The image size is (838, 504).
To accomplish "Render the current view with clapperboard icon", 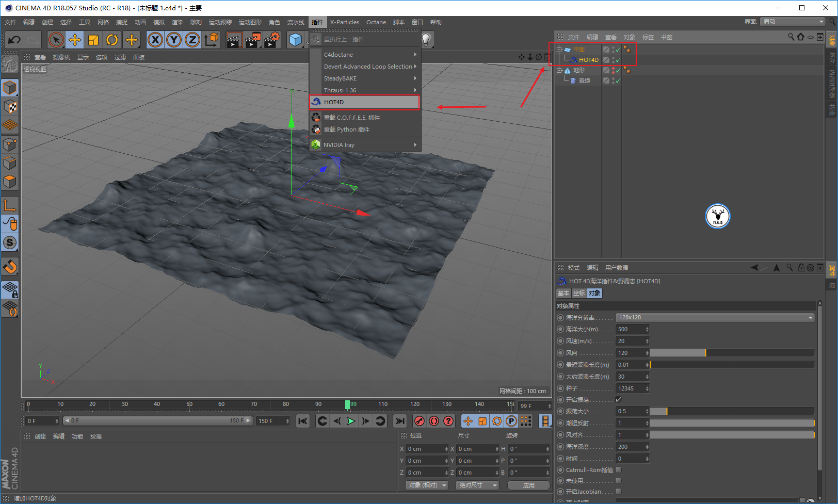I will click(x=234, y=40).
